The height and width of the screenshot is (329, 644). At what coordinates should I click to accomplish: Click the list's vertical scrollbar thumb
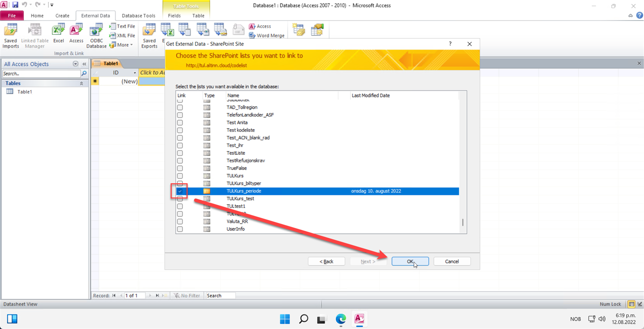[463, 222]
